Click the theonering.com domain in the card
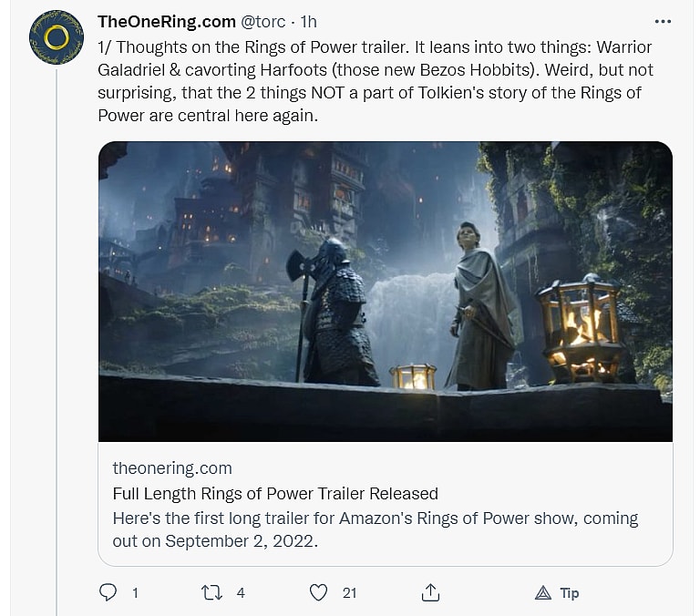Image resolution: width=700 pixels, height=616 pixels. 172,468
